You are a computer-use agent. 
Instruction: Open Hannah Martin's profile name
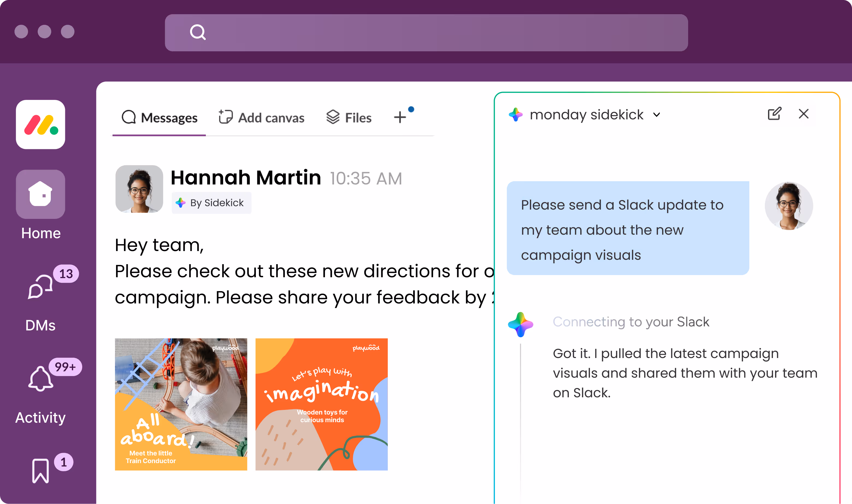[x=246, y=178]
